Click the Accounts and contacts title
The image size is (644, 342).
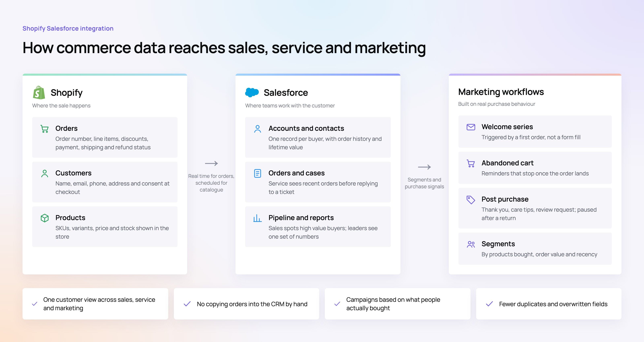click(306, 129)
